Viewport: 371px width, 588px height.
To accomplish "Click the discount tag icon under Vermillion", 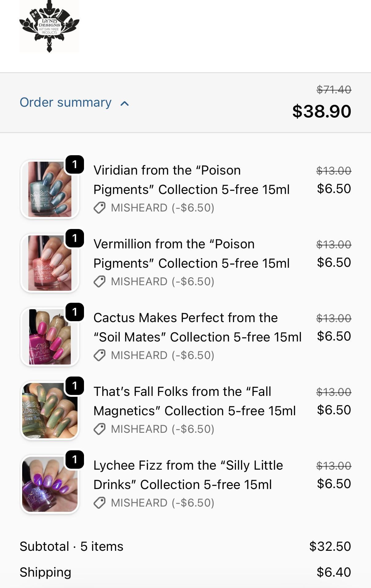I will [x=100, y=282].
